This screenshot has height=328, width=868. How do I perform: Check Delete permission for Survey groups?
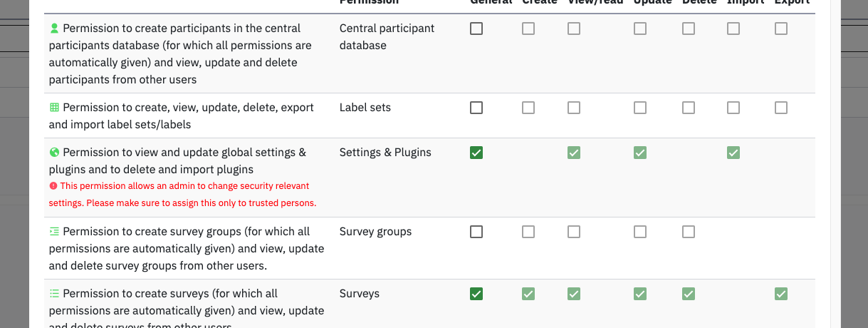coord(689,232)
